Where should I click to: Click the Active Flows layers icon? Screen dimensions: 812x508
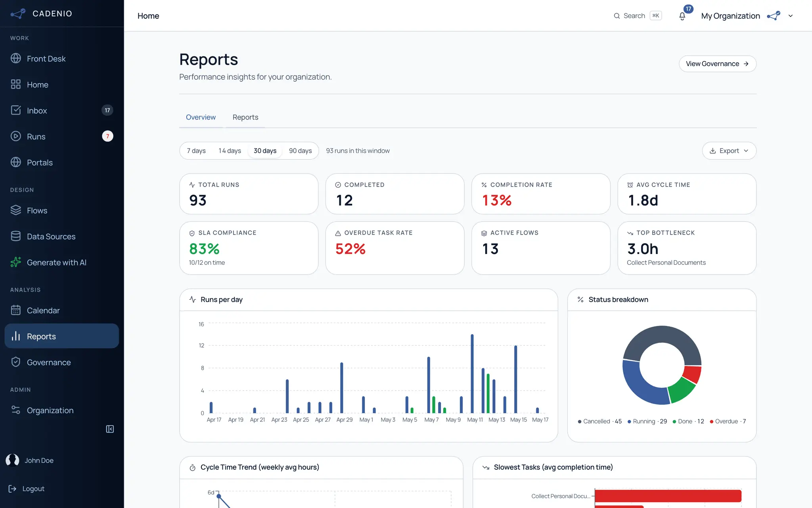484,233
